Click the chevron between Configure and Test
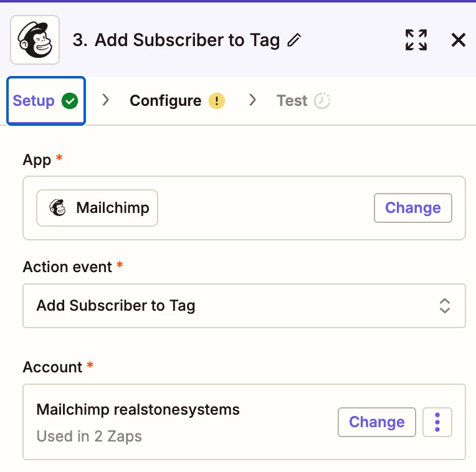This screenshot has height=472, width=476. pyautogui.click(x=252, y=100)
